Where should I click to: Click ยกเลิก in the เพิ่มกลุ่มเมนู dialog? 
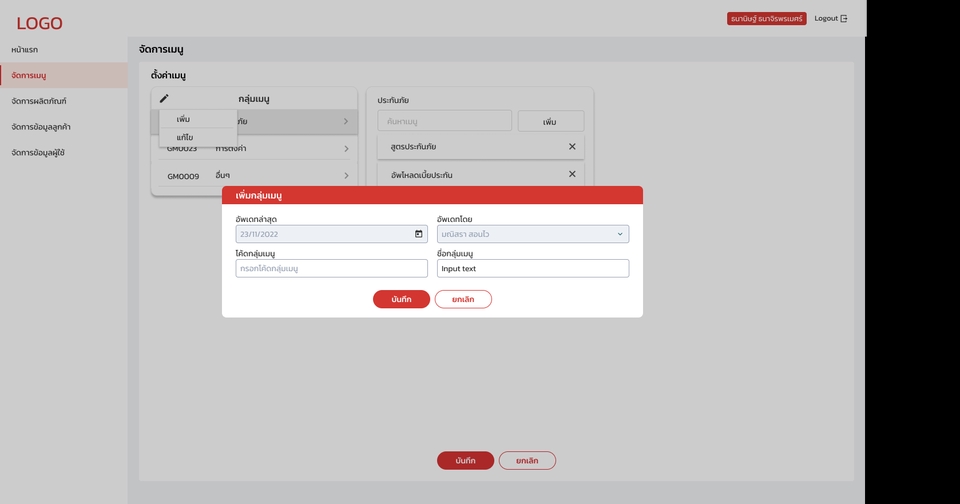[463, 299]
